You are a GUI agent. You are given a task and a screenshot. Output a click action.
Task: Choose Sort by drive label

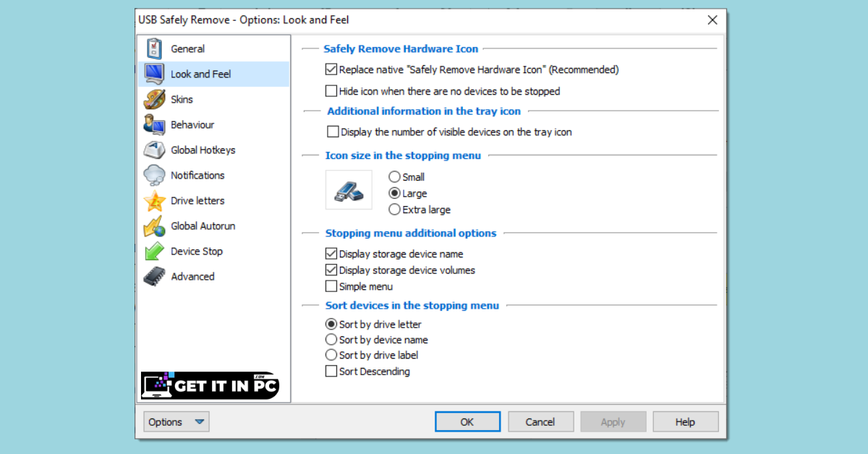pyautogui.click(x=331, y=355)
